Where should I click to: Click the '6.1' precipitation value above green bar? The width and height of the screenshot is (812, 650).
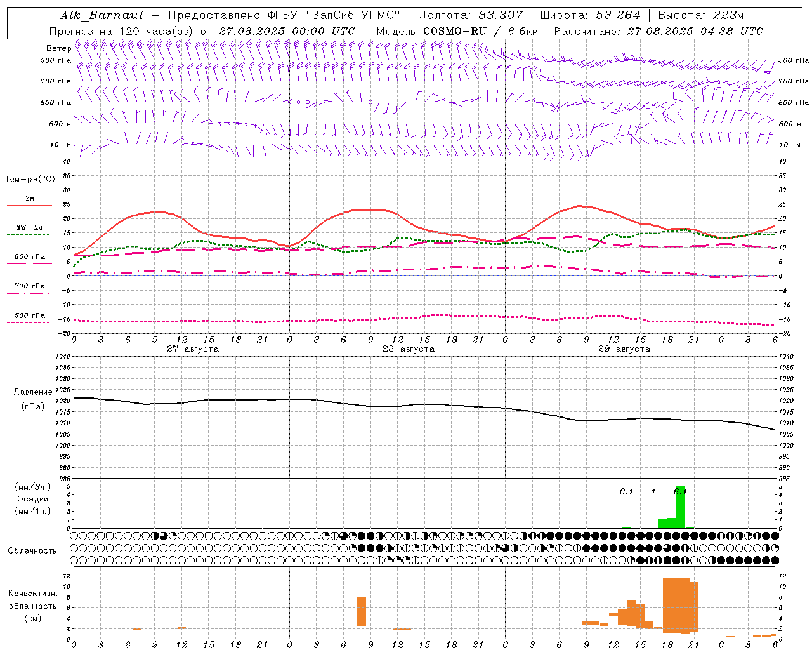coord(681,491)
